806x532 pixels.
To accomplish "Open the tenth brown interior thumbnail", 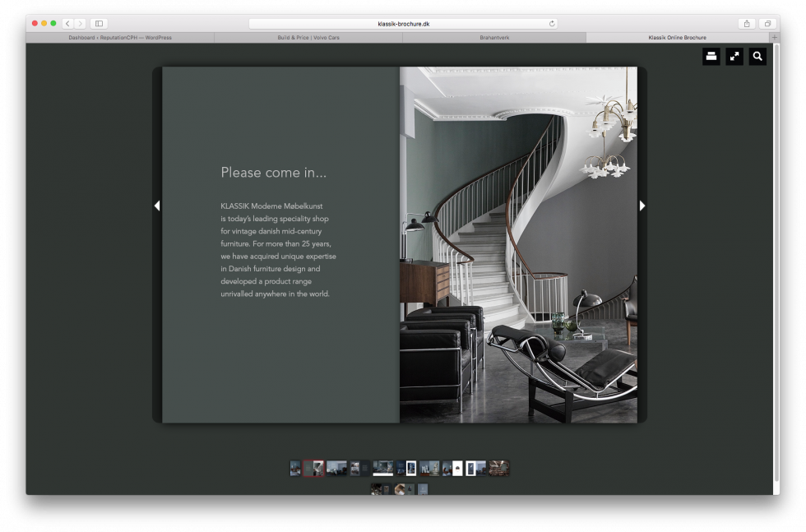I will pos(498,468).
